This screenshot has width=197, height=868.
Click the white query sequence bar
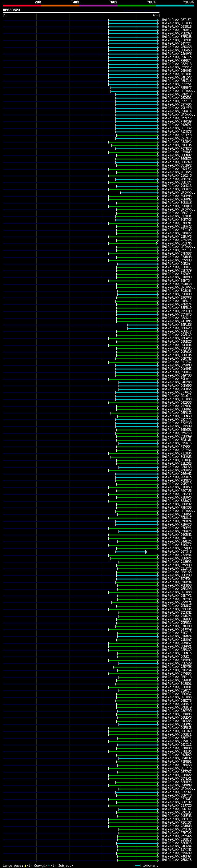(x=81, y=13)
